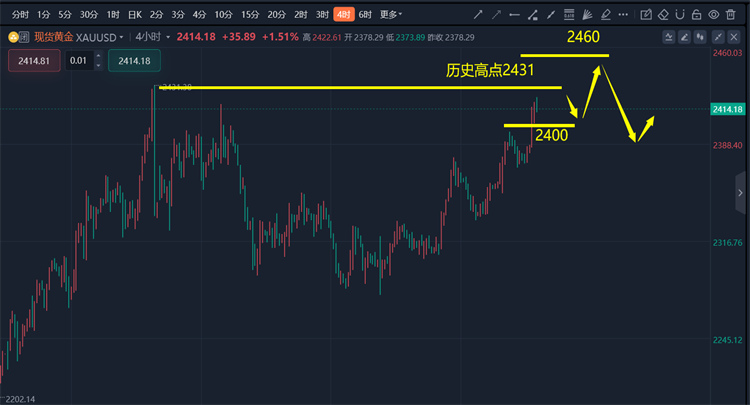Image resolution: width=750 pixels, height=405 pixels.
Task: Switch to 6时 timeframe
Action: click(365, 15)
